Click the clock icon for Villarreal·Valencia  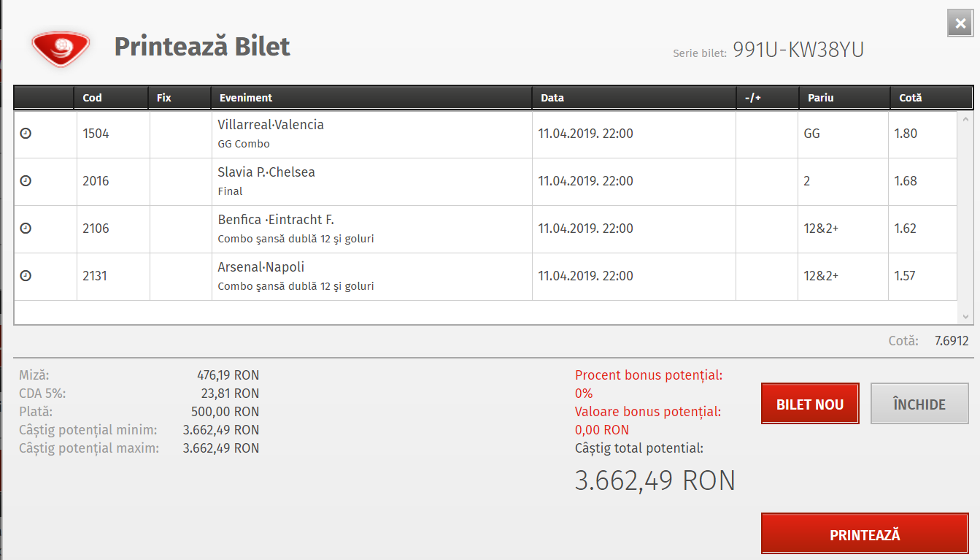coord(26,134)
